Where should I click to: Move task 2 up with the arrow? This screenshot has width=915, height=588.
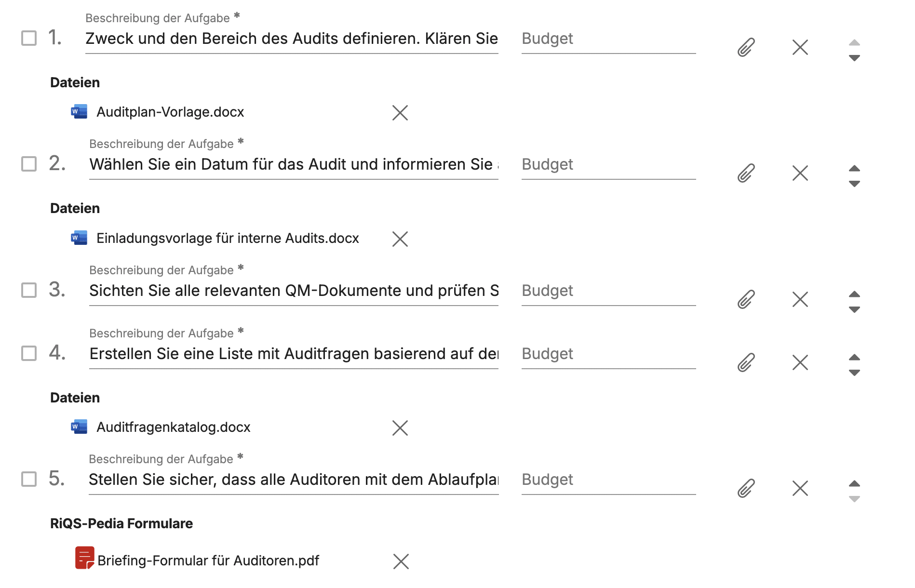[854, 168]
